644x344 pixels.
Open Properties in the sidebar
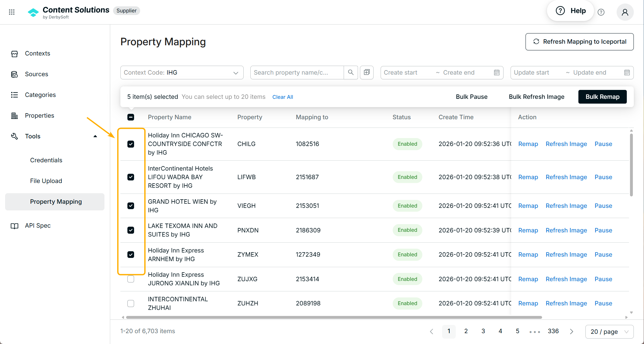coord(39,116)
